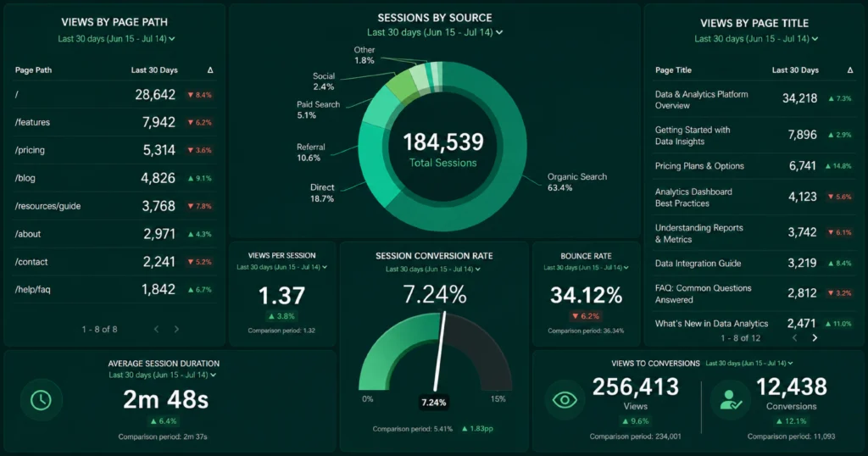Click the 1 - 8 of 8 pagination text

click(100, 329)
